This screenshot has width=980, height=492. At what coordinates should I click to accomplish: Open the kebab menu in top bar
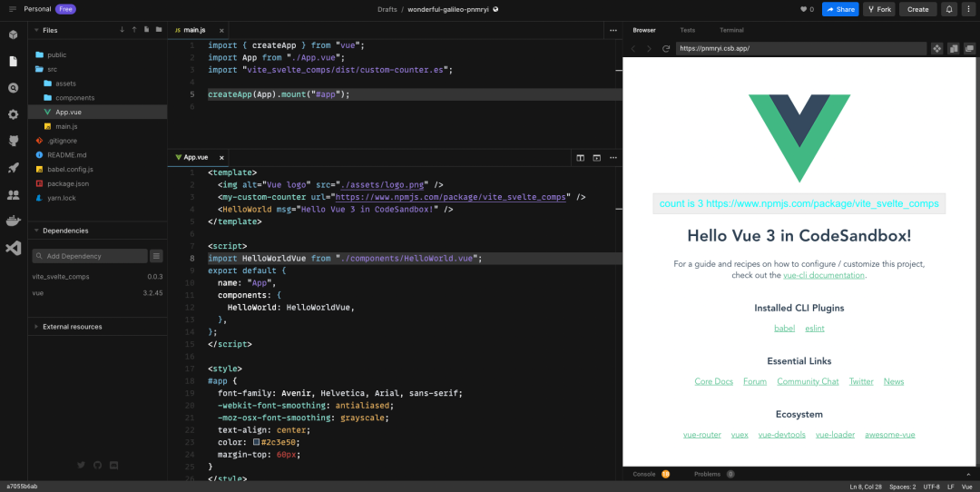click(x=969, y=9)
